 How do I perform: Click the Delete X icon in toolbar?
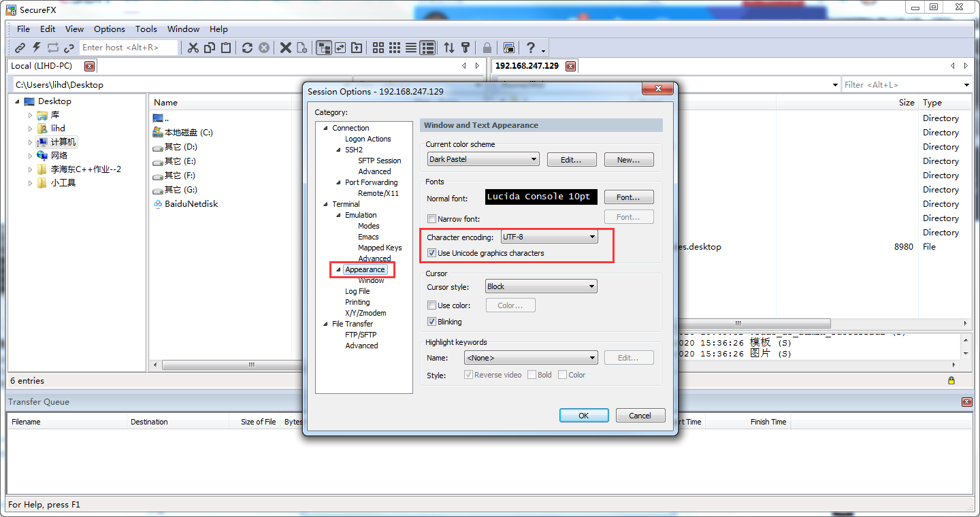click(286, 48)
